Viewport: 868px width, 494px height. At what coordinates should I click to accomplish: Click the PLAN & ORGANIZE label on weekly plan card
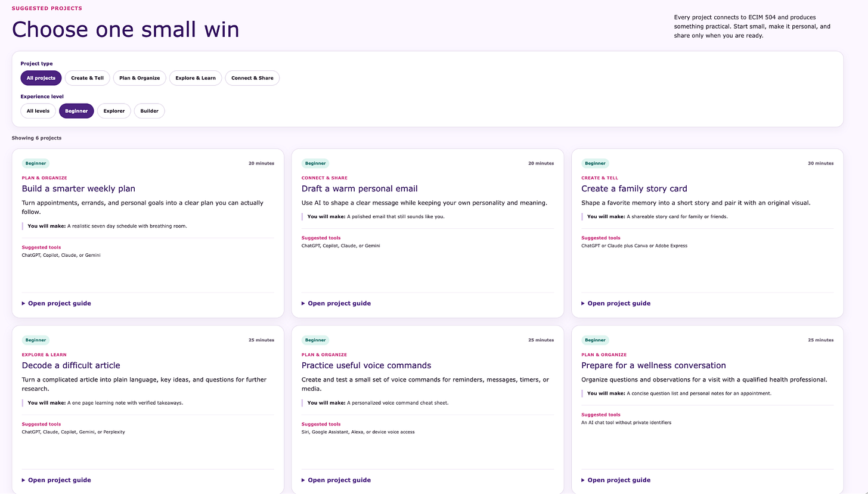[44, 178]
